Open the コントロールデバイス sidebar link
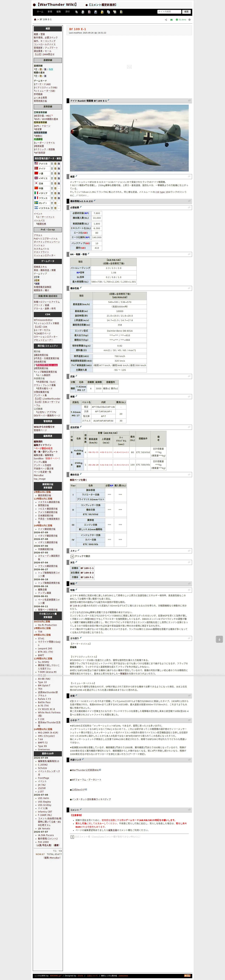 pos(45,45)
